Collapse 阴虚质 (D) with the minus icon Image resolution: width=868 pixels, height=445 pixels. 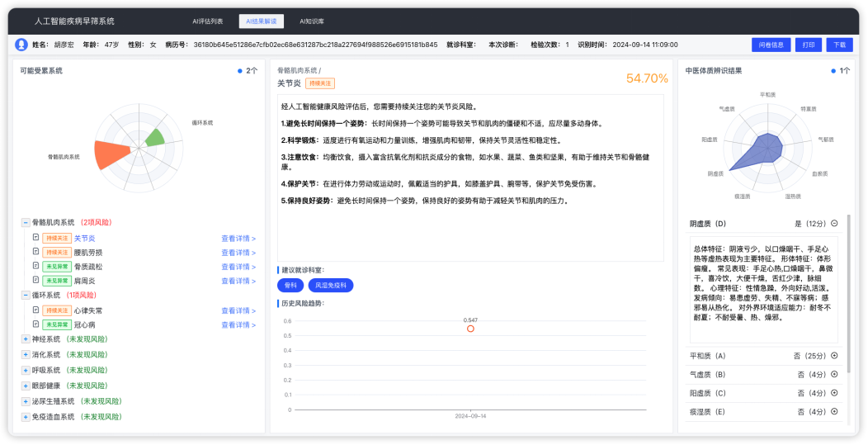tap(834, 224)
